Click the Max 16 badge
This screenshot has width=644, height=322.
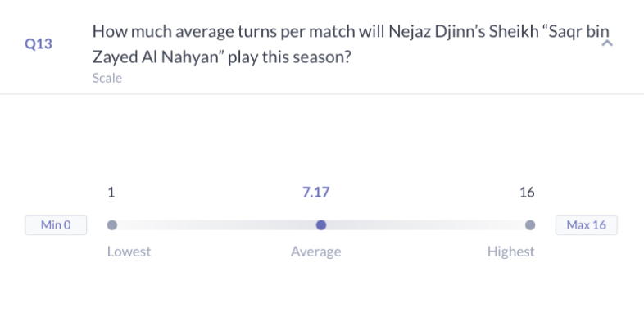pos(586,225)
